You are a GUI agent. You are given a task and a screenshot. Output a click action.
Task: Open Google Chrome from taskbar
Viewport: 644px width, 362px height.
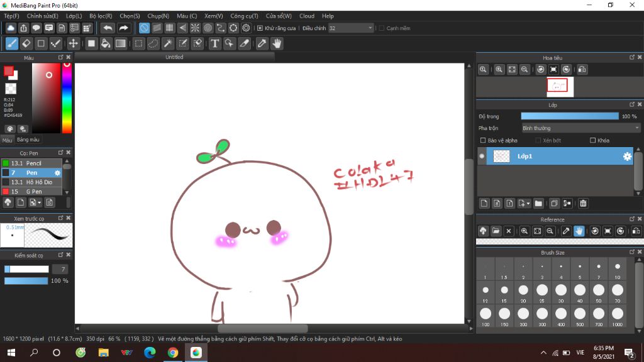point(173,353)
